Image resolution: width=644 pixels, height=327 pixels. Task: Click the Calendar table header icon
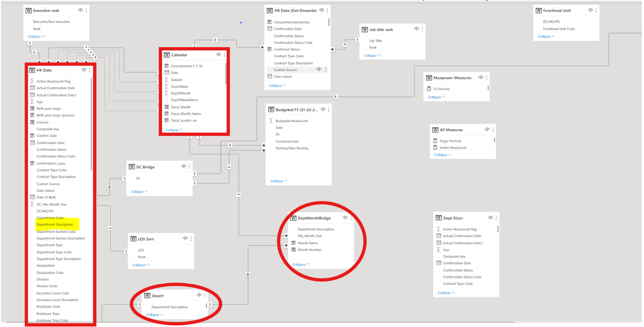point(167,55)
